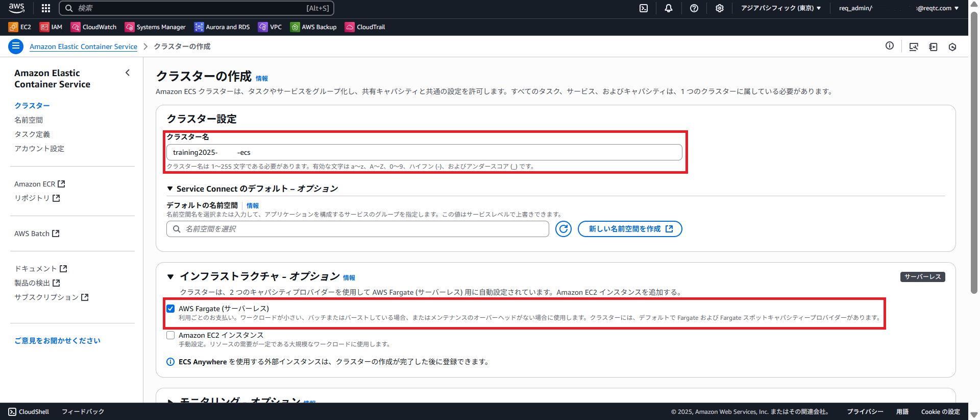The image size is (980, 420).
Task: Click the monitor icon beside info circle
Action: [x=914, y=47]
